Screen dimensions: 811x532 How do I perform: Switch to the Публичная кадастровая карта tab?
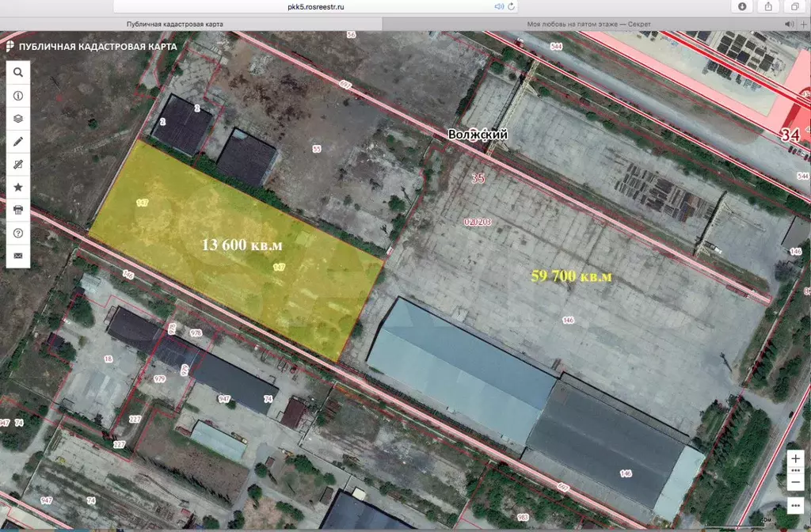click(x=175, y=24)
